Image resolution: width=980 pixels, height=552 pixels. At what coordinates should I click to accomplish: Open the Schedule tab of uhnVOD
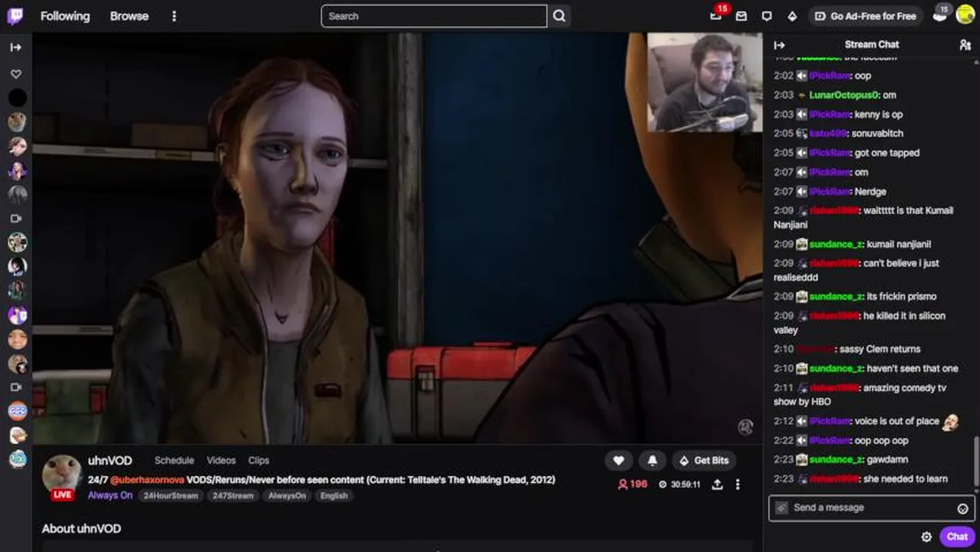pyautogui.click(x=174, y=460)
